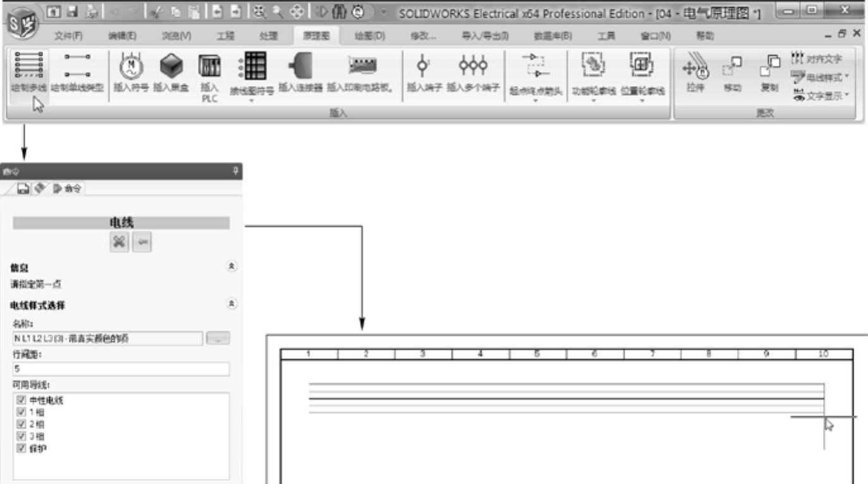Image resolution: width=868 pixels, height=484 pixels.
Task: Select the 复制 copy tool in ribbon
Action: click(769, 73)
